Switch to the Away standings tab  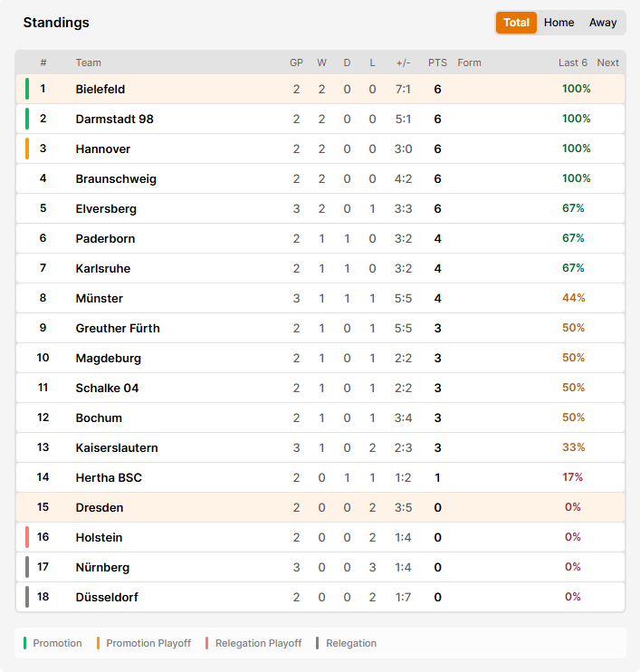coord(603,23)
